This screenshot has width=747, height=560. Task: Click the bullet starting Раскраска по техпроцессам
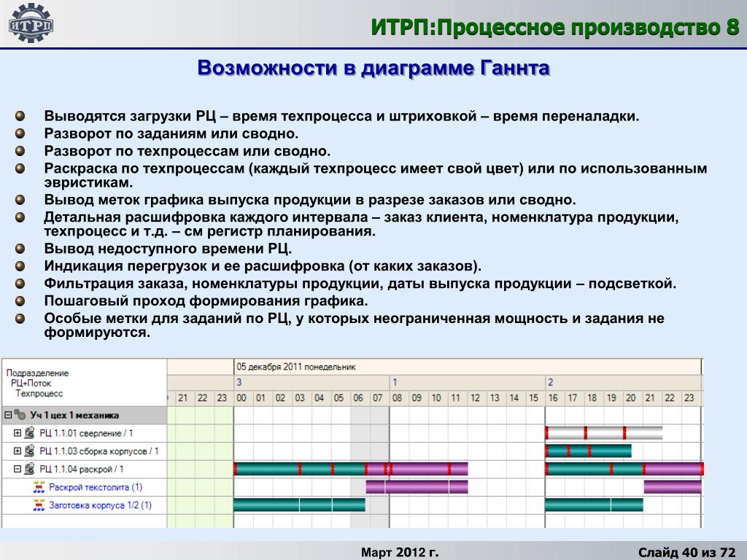tap(376, 175)
